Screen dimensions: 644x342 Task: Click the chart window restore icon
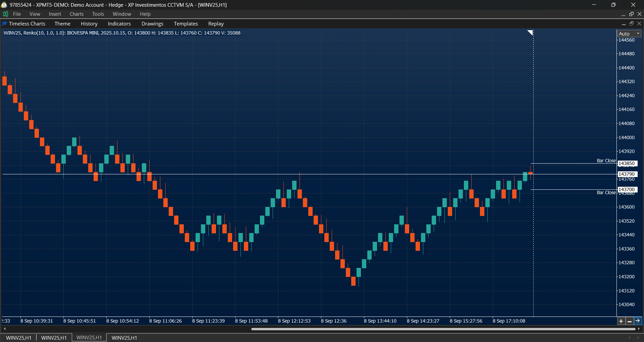coord(632,23)
